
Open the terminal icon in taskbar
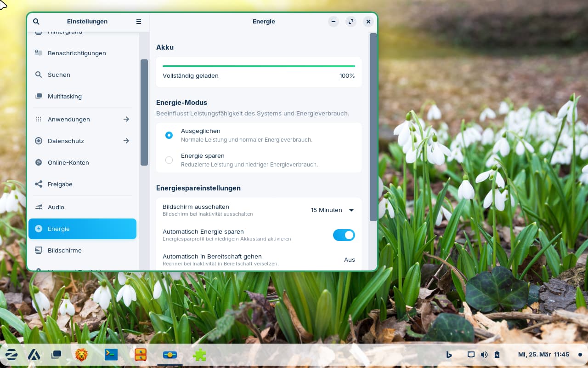111,355
